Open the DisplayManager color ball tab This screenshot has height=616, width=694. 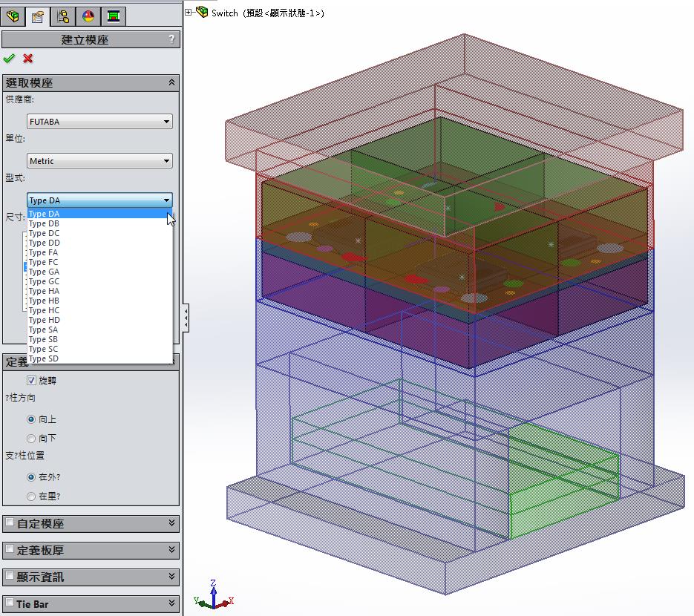tap(88, 16)
